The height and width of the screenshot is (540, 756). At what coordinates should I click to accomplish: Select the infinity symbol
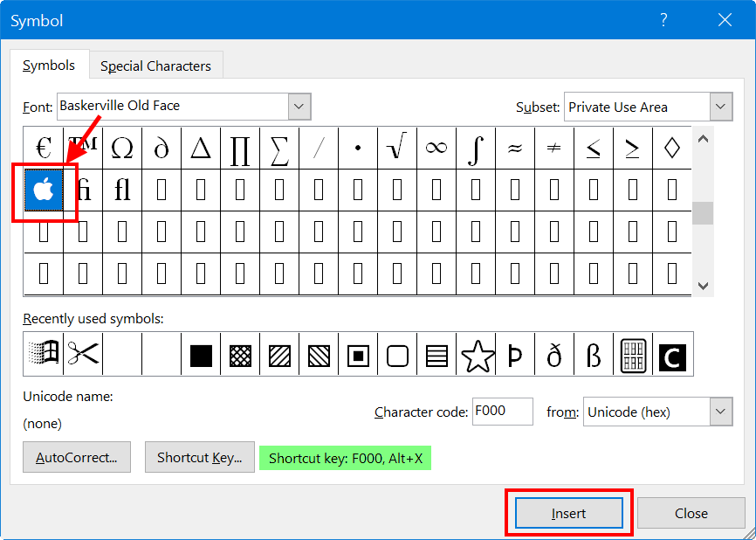point(436,148)
